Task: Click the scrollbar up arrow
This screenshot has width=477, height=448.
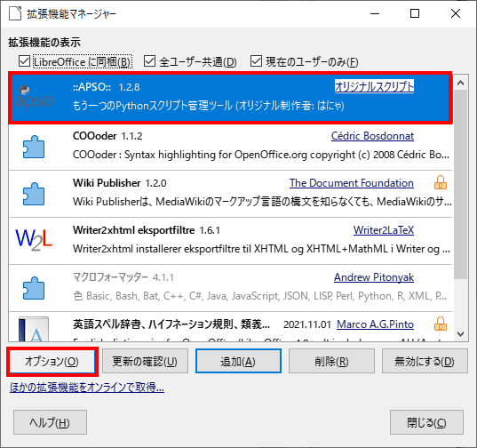Action: (461, 83)
